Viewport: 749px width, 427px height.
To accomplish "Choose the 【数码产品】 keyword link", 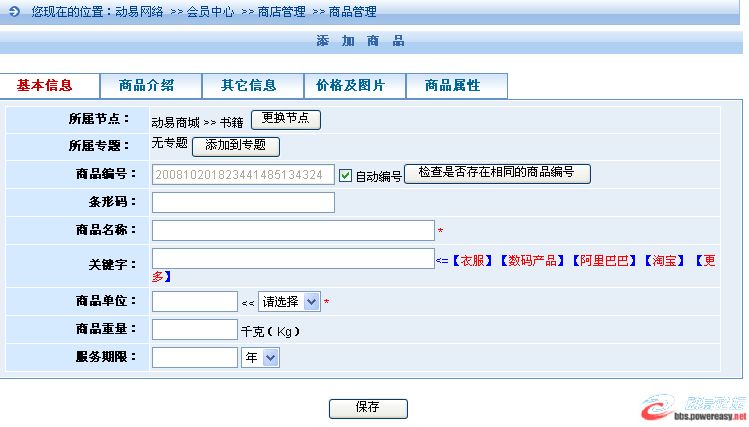I will coord(533,260).
